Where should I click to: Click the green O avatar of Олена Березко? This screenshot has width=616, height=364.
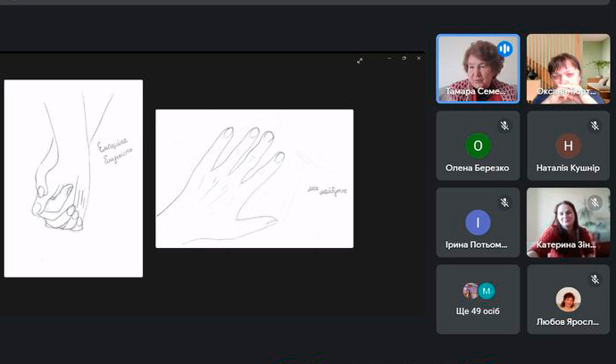[x=478, y=145]
